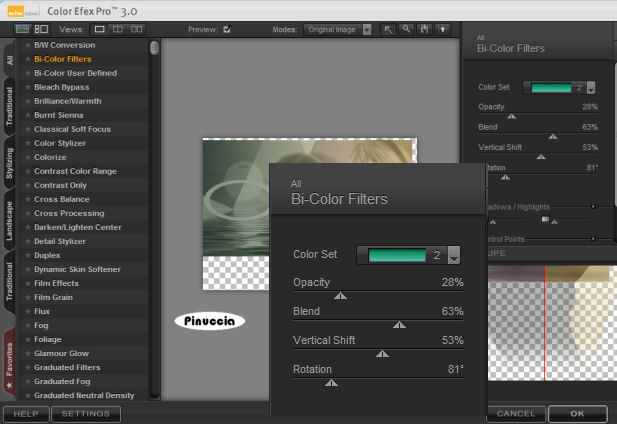Viewport: 617px width, 424px height.
Task: Select side-by-side preview view button
Action: (x=137, y=29)
